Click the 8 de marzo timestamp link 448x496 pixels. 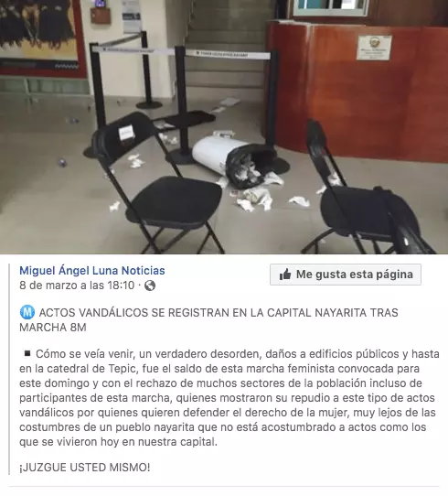77,286
